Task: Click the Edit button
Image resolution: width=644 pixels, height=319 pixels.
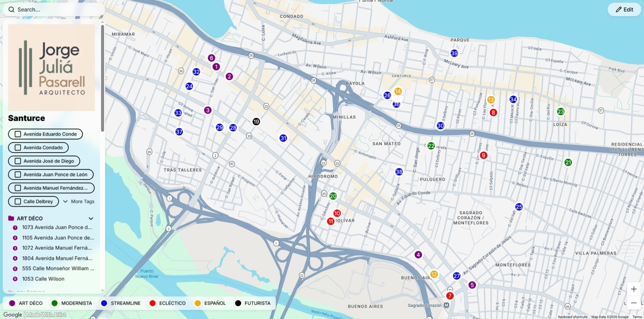Action: tap(624, 10)
